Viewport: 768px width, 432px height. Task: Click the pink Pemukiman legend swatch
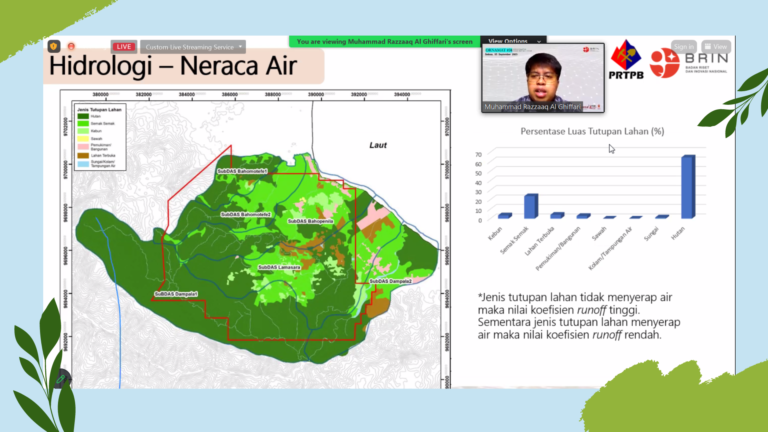coord(83,146)
